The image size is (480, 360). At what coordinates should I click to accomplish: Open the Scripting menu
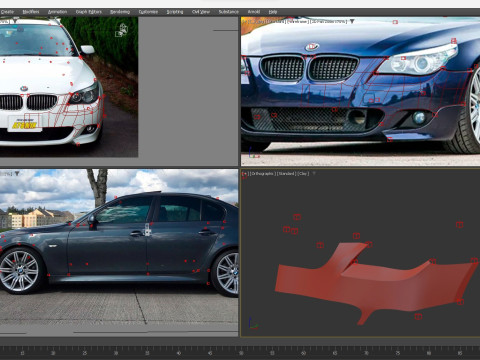[175, 12]
